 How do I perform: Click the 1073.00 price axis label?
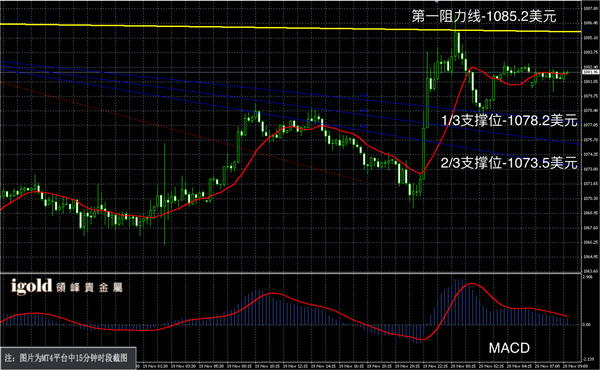(590, 169)
